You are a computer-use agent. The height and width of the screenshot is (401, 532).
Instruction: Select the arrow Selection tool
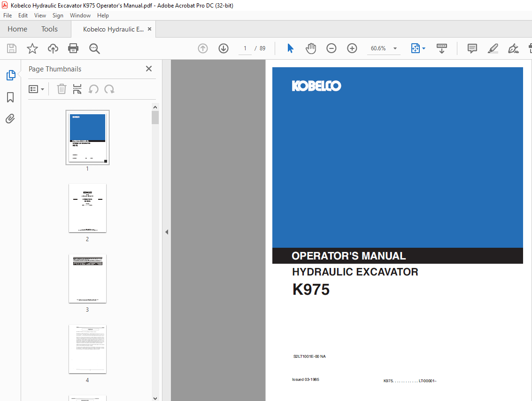(290, 48)
